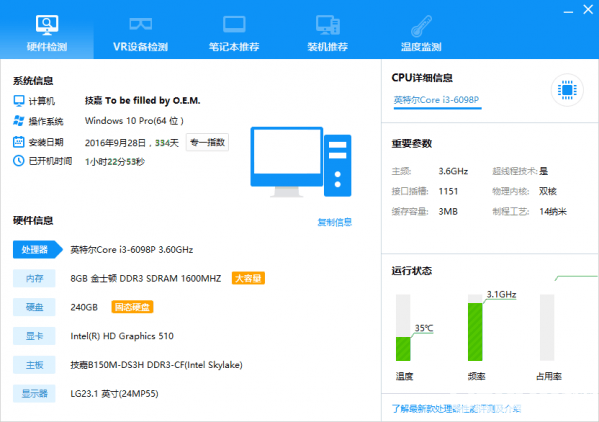Click Intel(R) HD Graphics 510 text
This screenshot has width=599, height=422.
(122, 336)
